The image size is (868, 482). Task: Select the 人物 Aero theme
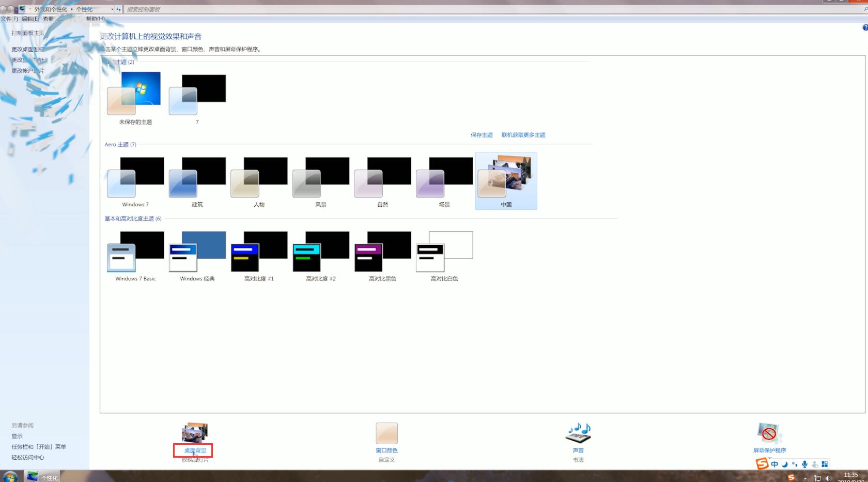pyautogui.click(x=259, y=181)
